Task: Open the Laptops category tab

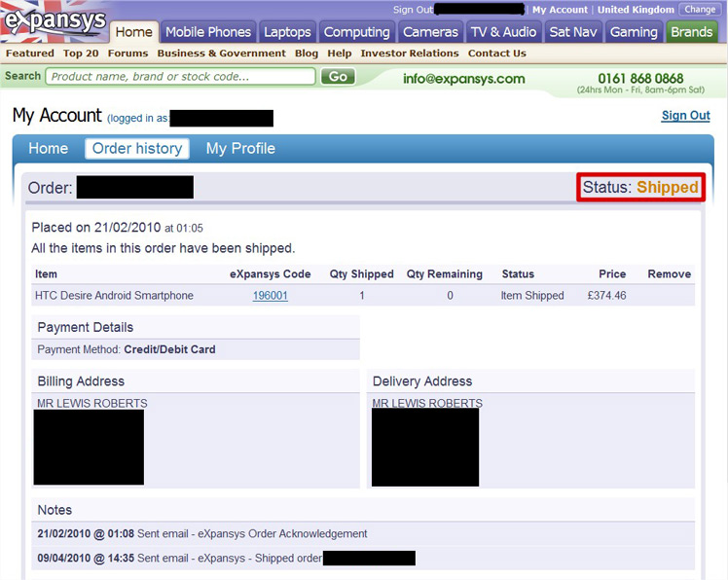Action: pyautogui.click(x=287, y=32)
